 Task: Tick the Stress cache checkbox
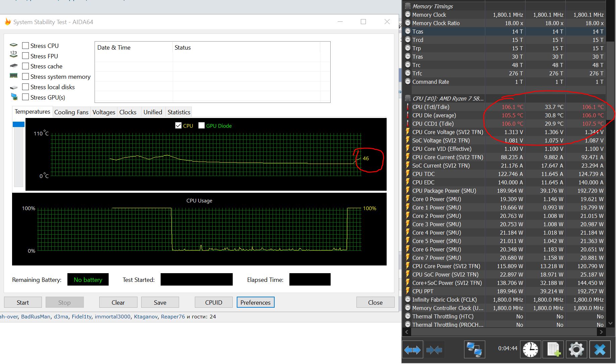25,66
